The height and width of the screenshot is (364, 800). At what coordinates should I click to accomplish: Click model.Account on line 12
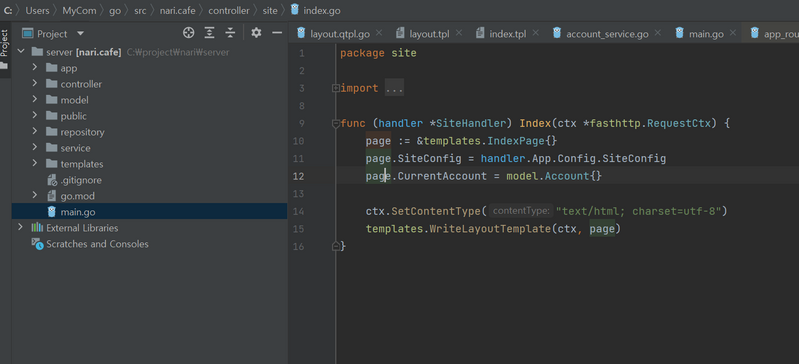pos(547,176)
